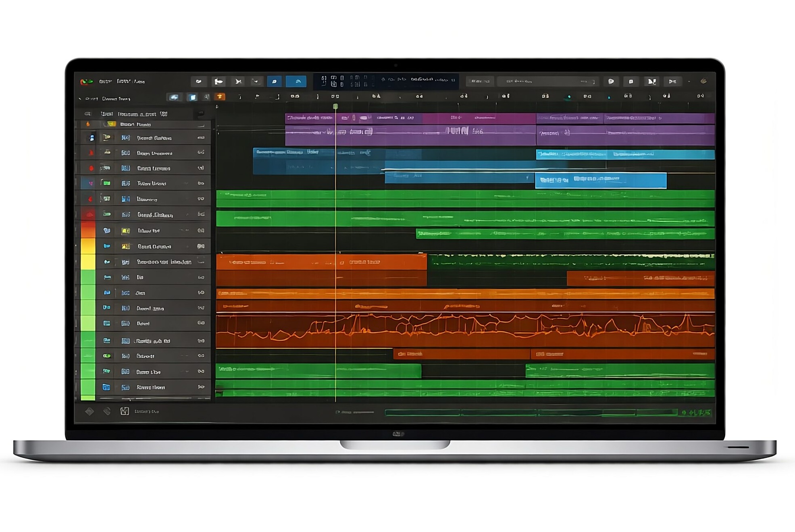This screenshot has height=532, width=795.
Task: Toggle red record dot on third track
Action: click(x=91, y=168)
